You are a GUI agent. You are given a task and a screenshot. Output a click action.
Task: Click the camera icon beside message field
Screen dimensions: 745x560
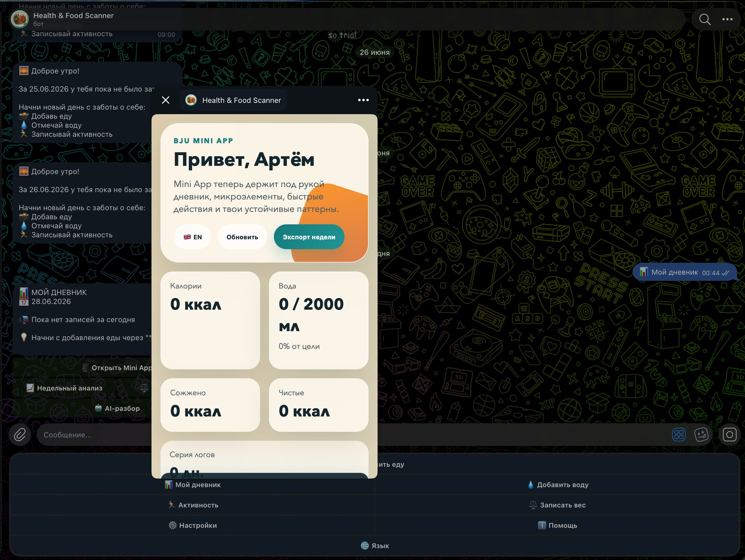coord(729,434)
